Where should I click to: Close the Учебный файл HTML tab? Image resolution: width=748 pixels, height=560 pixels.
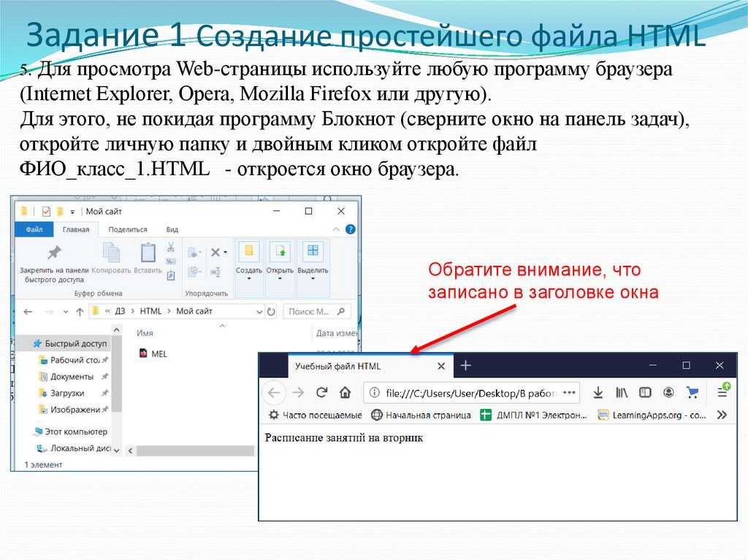click(x=441, y=367)
